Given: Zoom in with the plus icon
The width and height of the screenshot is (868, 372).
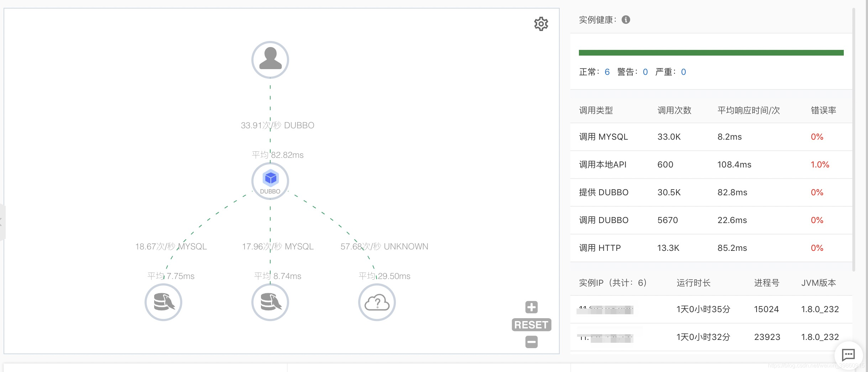Looking at the screenshot, I should click(x=531, y=307).
